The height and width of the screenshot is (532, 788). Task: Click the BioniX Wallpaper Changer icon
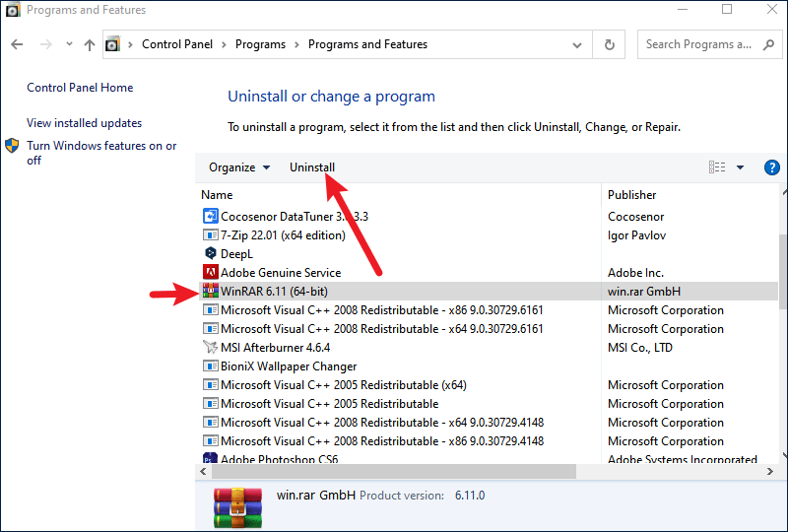pos(210,366)
